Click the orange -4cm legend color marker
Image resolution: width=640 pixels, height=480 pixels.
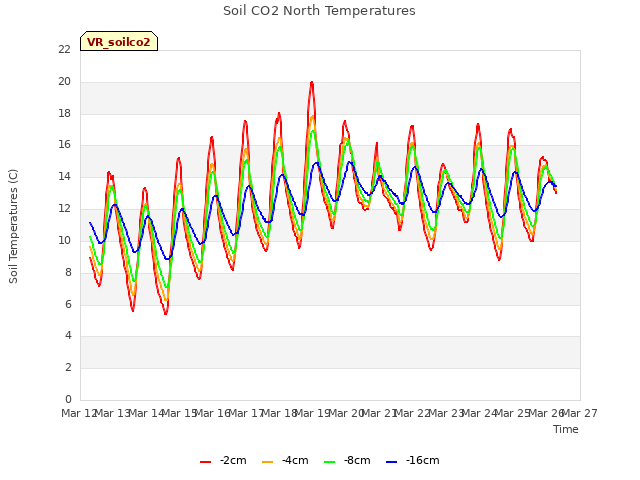coord(267,462)
